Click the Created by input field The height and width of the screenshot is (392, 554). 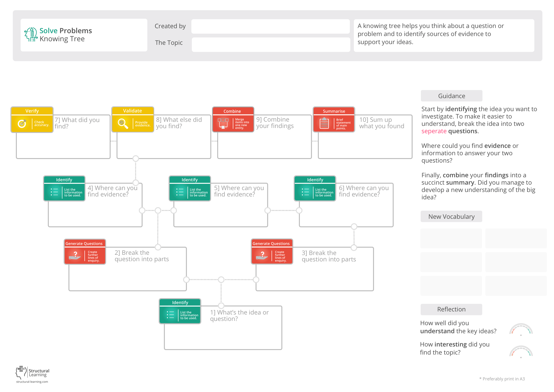(270, 27)
